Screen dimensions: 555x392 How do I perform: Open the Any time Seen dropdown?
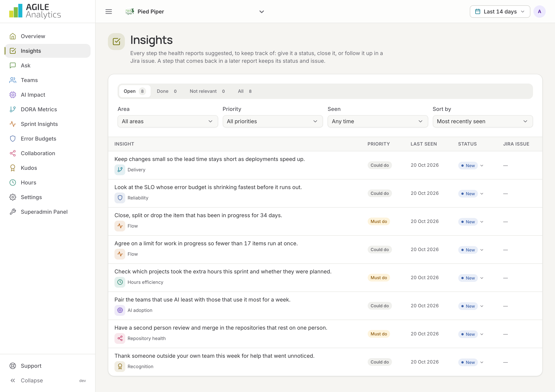pyautogui.click(x=378, y=121)
